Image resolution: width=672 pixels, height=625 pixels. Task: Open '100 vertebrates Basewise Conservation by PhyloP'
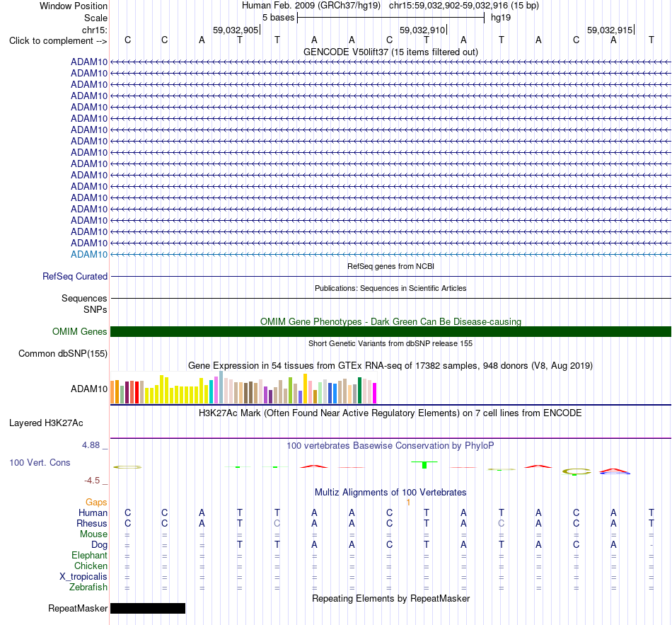[390, 446]
